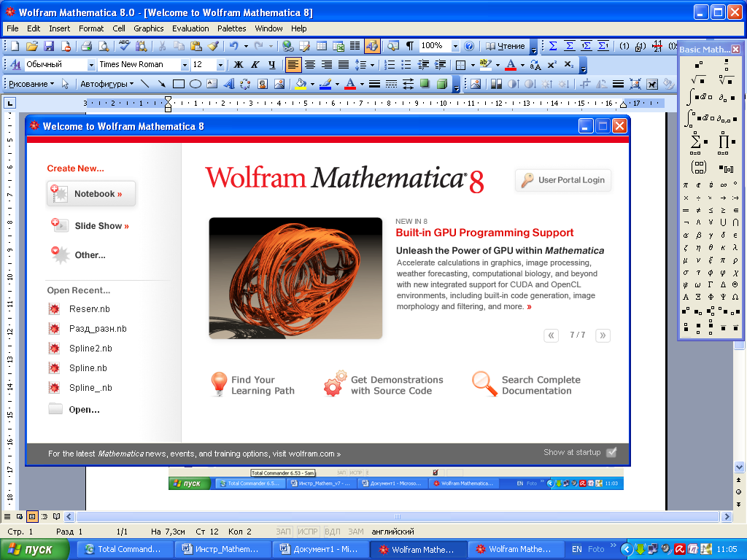Screen dimensions: 747x560
Task: Expand the line spacing dropdown arrow
Action: coord(372,65)
